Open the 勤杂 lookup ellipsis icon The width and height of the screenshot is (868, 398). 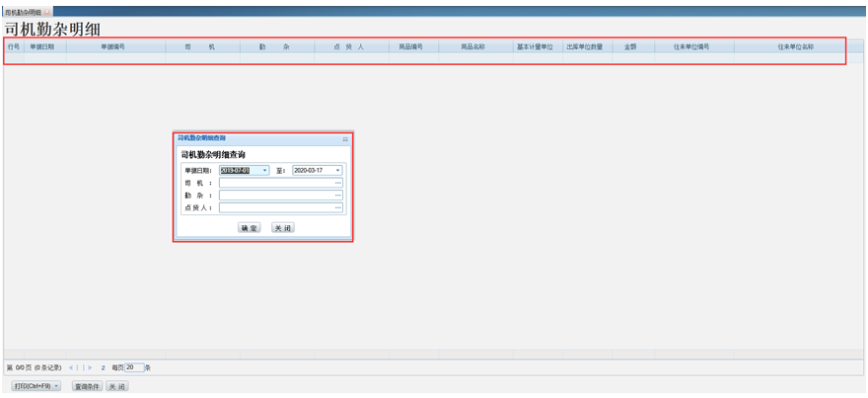click(337, 196)
